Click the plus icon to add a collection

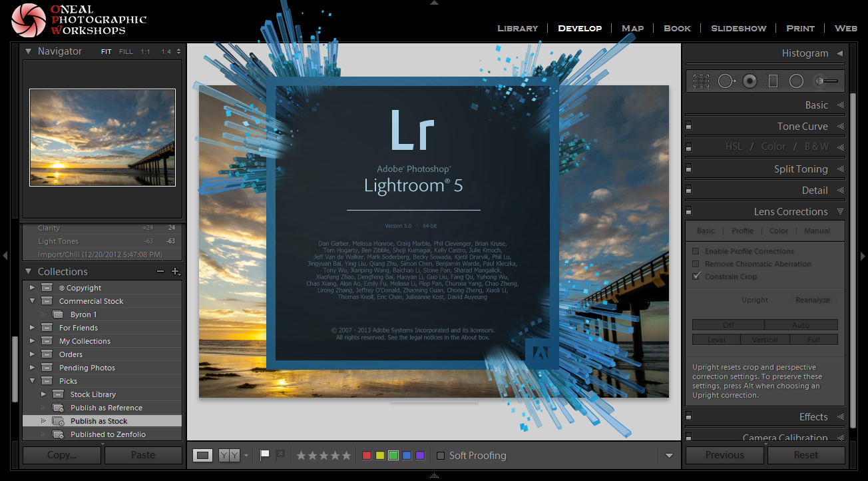tap(176, 271)
